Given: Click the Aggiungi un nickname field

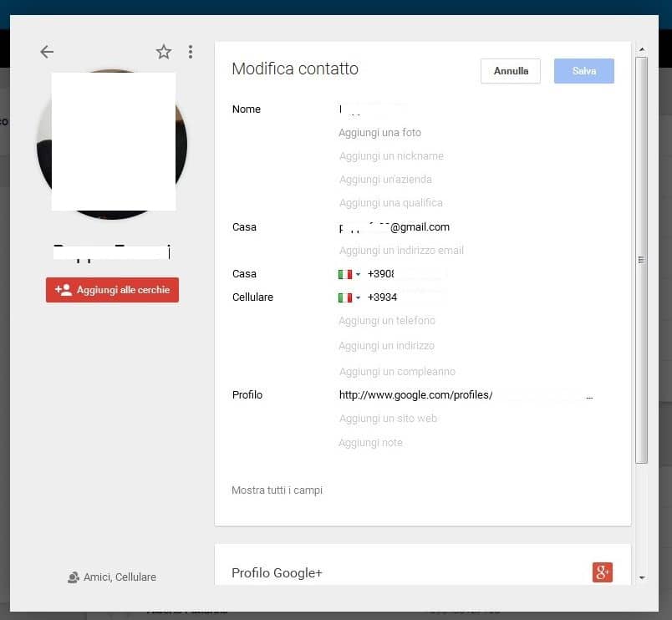Looking at the screenshot, I should [x=391, y=156].
